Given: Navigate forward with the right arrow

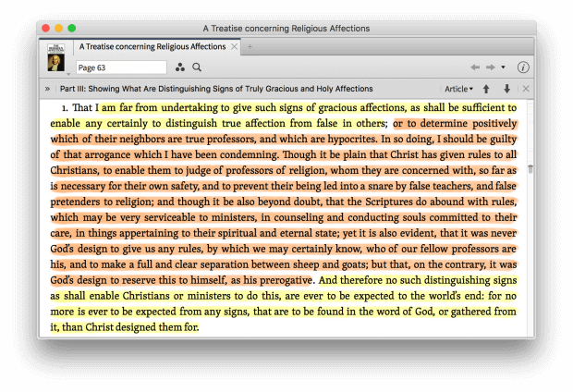Looking at the screenshot, I should [490, 67].
